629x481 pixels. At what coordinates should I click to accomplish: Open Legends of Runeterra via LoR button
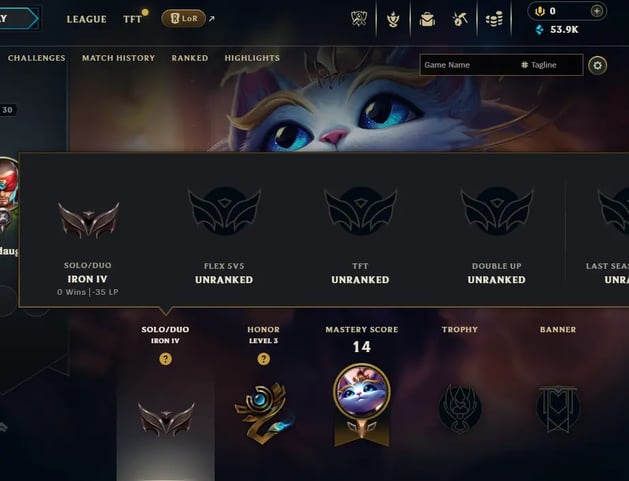184,18
